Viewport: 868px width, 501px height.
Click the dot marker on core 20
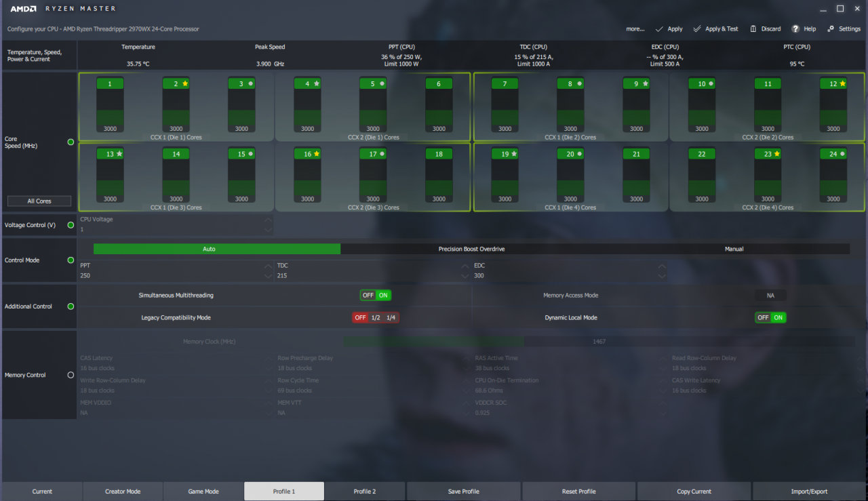point(579,154)
